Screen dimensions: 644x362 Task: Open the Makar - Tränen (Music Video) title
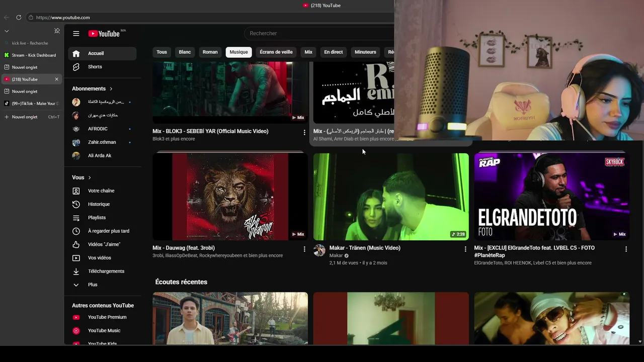click(x=365, y=248)
